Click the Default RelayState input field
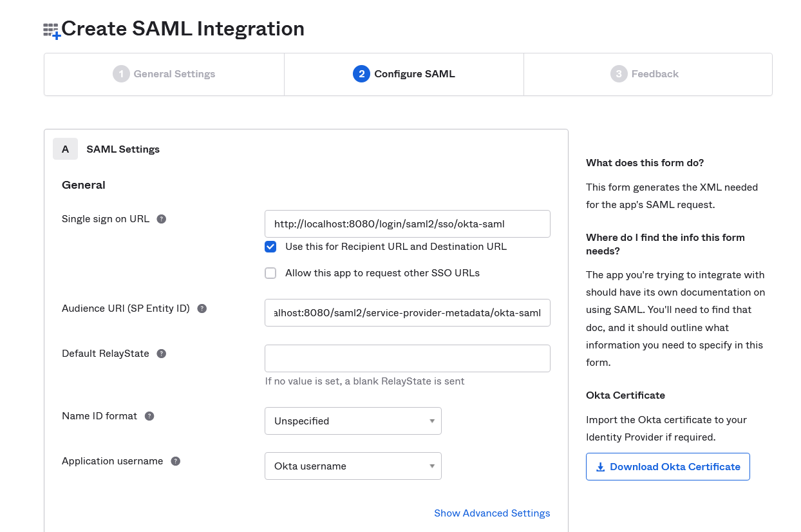 click(x=407, y=358)
